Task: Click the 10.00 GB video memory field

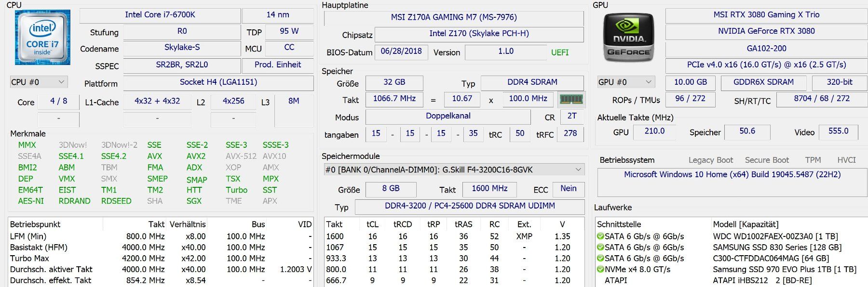Action: coord(691,83)
